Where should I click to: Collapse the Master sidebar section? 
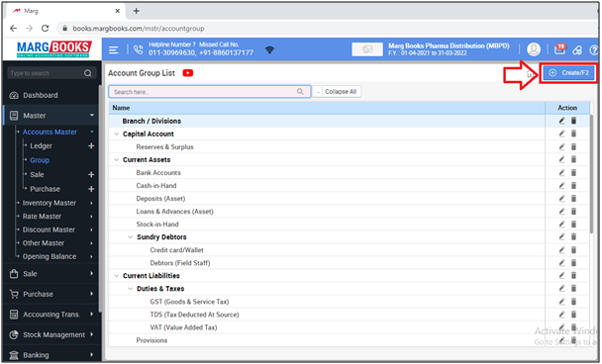[92, 116]
